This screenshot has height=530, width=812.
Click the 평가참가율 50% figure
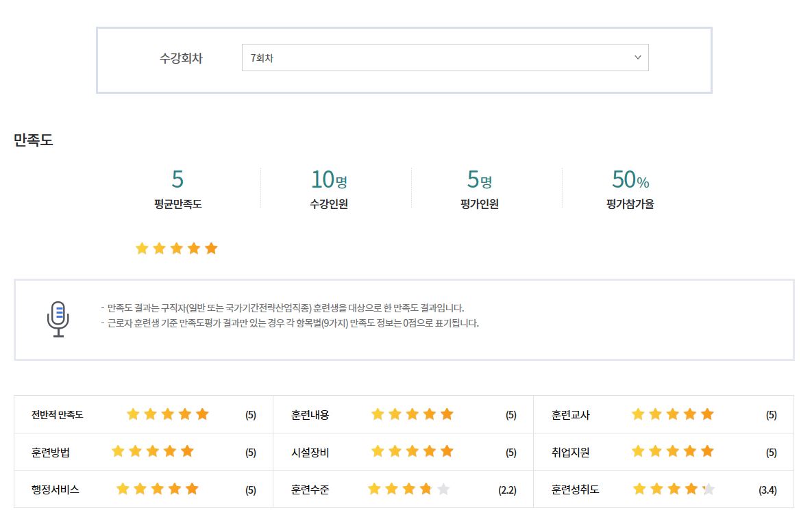(x=630, y=179)
